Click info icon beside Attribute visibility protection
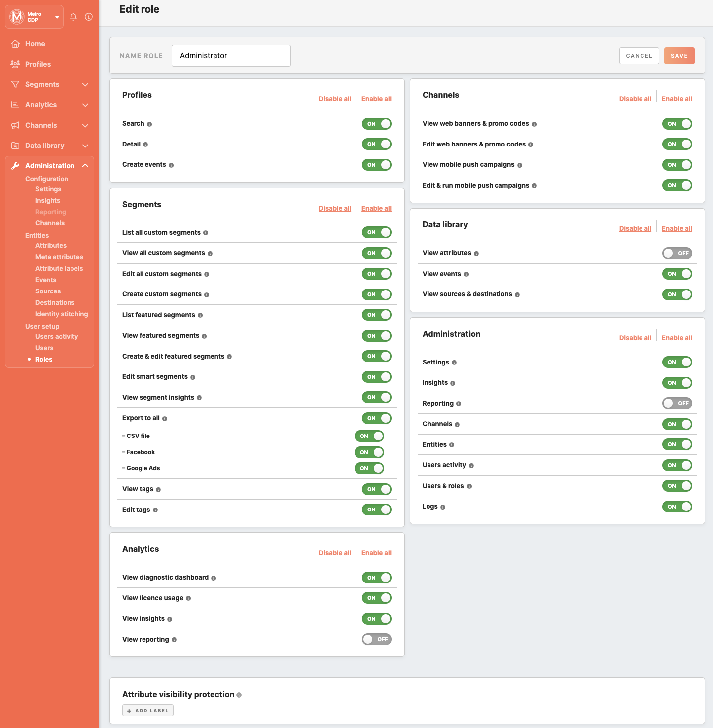Image resolution: width=713 pixels, height=728 pixels. 239,695
